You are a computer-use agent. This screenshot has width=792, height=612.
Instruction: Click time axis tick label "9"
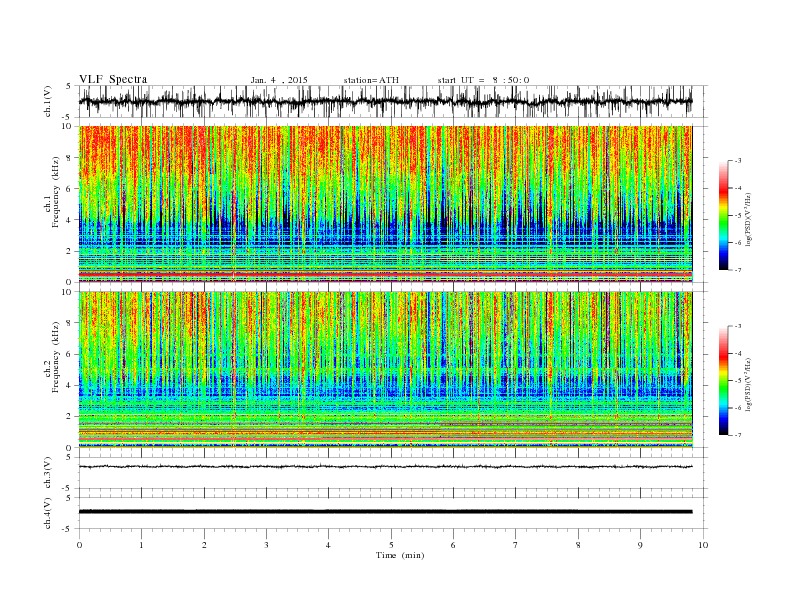click(640, 545)
